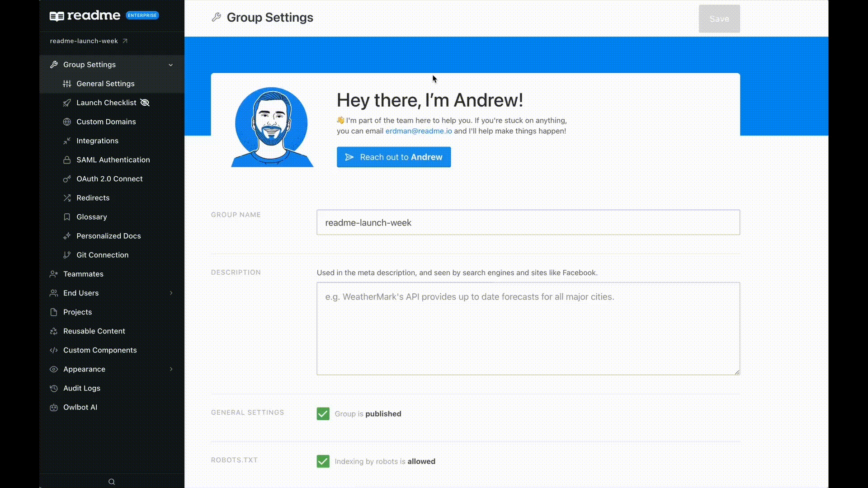Click the Redirects shuffle icon
The height and width of the screenshot is (488, 868).
pos(67,198)
